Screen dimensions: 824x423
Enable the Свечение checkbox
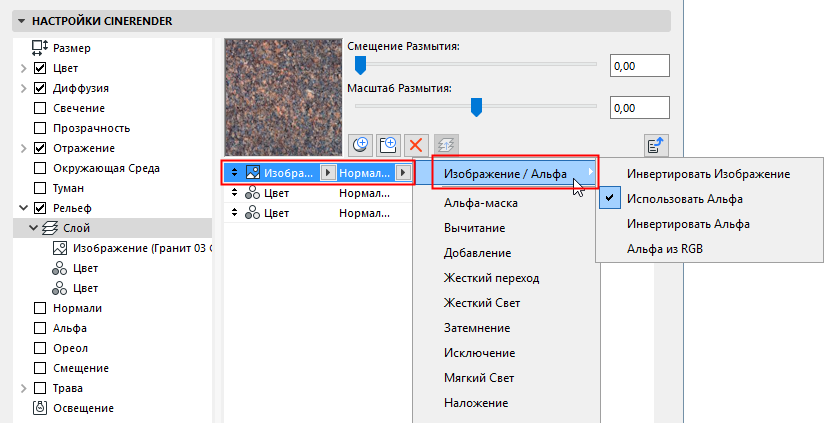(40, 108)
